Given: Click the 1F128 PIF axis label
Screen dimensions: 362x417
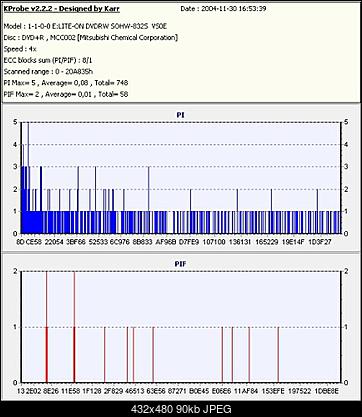Looking at the screenshot, I should (x=92, y=391).
